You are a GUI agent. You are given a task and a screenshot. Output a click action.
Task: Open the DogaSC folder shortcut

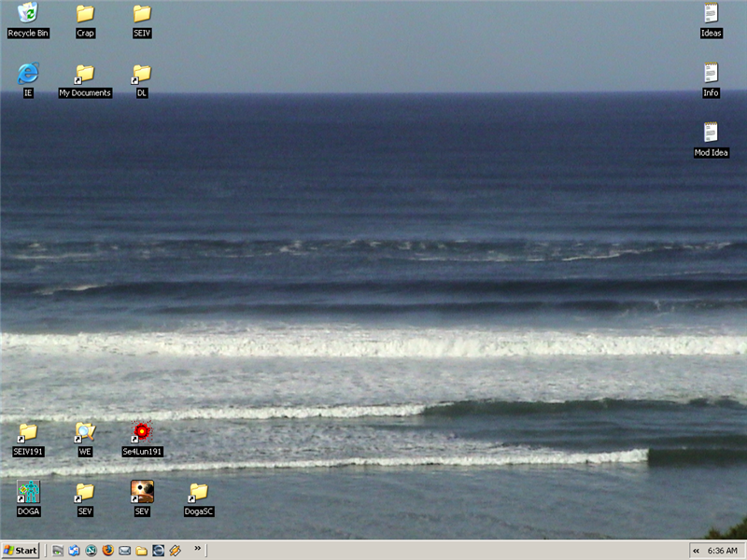(x=199, y=492)
